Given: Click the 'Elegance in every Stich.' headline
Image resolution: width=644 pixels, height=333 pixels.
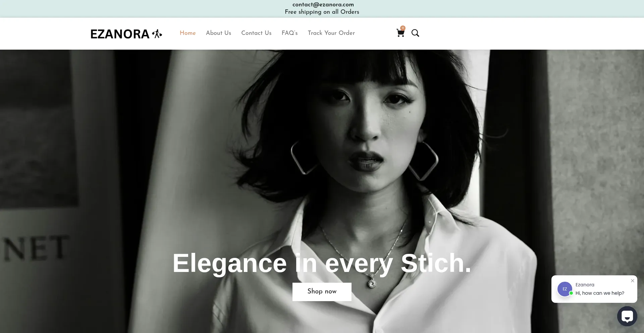Looking at the screenshot, I should [x=322, y=263].
